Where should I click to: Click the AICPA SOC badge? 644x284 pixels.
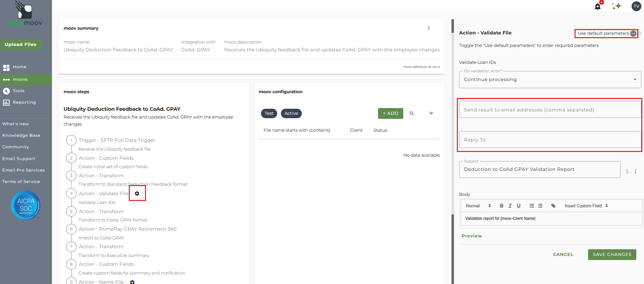(x=26, y=205)
